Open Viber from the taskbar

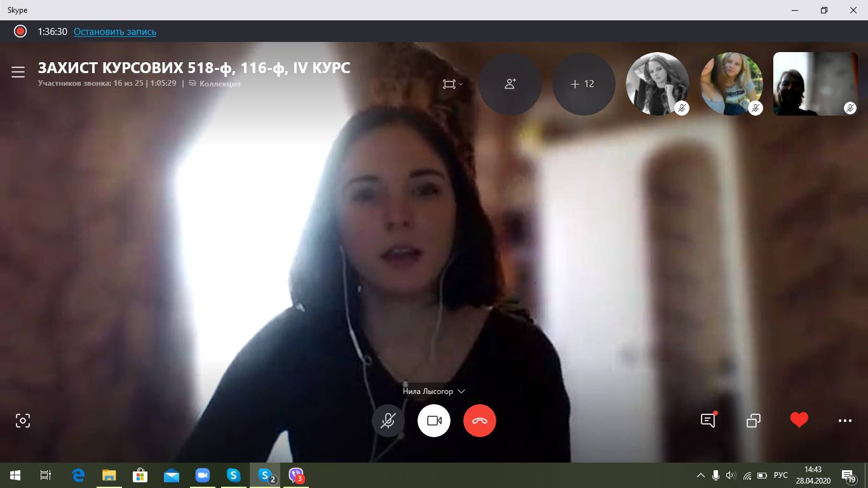click(x=296, y=475)
